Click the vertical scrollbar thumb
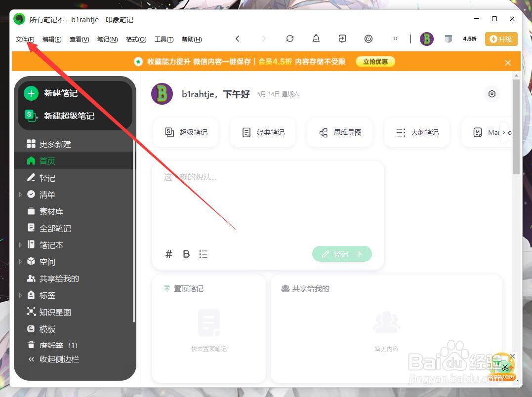The height and width of the screenshot is (397, 532). [516, 127]
